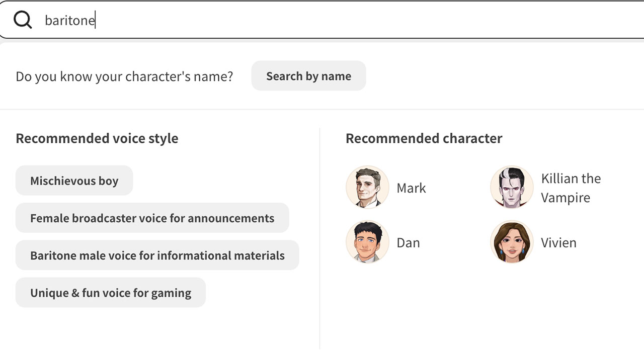Pick "Baritone male voice for informational materials"
Screen dimensions: 644x358
(x=157, y=255)
